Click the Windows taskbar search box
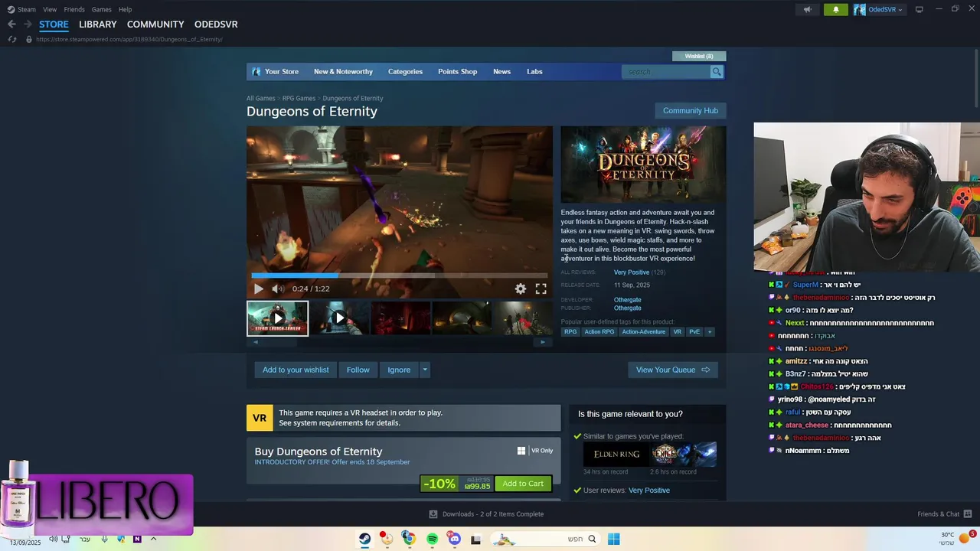The height and width of the screenshot is (551, 980). click(544, 539)
